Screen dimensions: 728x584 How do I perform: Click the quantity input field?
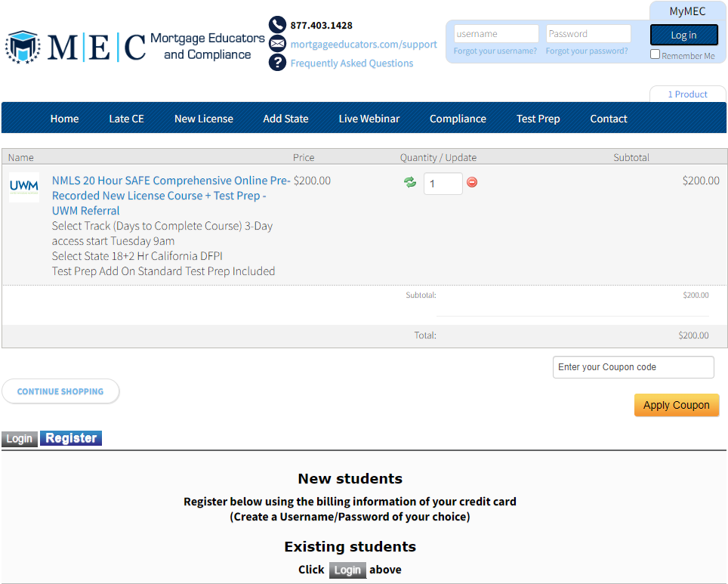(443, 184)
